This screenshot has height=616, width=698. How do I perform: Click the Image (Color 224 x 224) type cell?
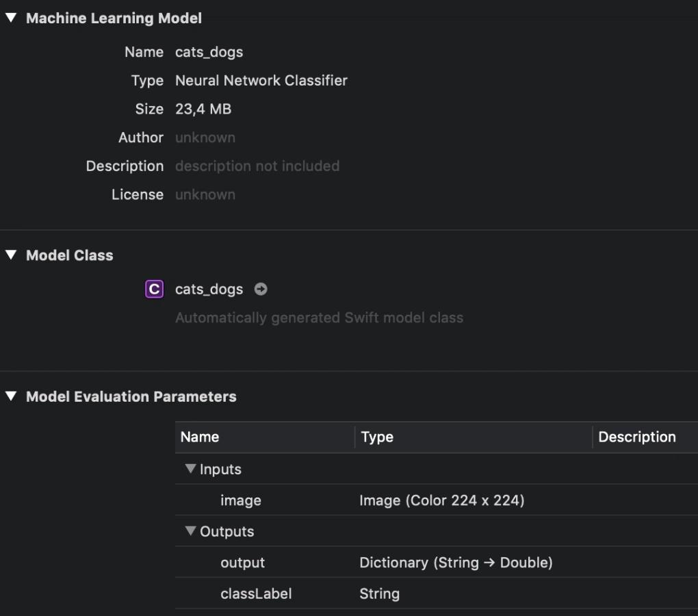pos(441,501)
